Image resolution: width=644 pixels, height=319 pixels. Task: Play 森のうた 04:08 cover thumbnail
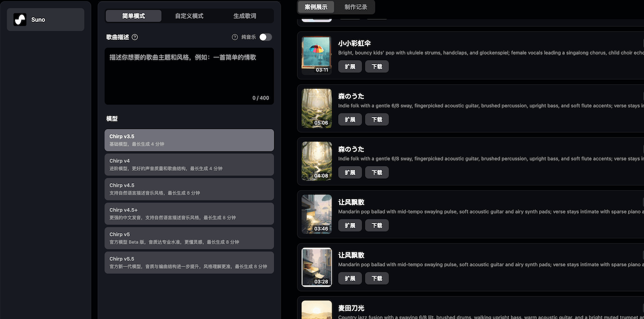tap(317, 161)
